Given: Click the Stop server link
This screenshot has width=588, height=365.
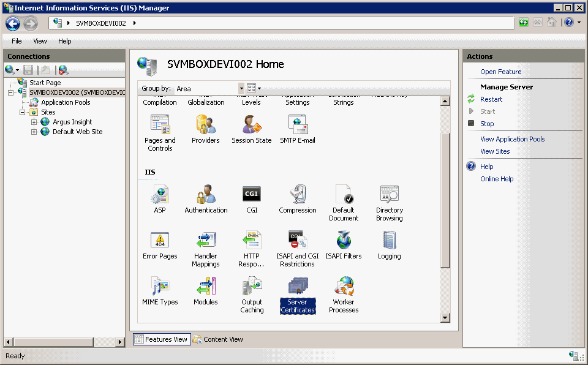Looking at the screenshot, I should 487,124.
